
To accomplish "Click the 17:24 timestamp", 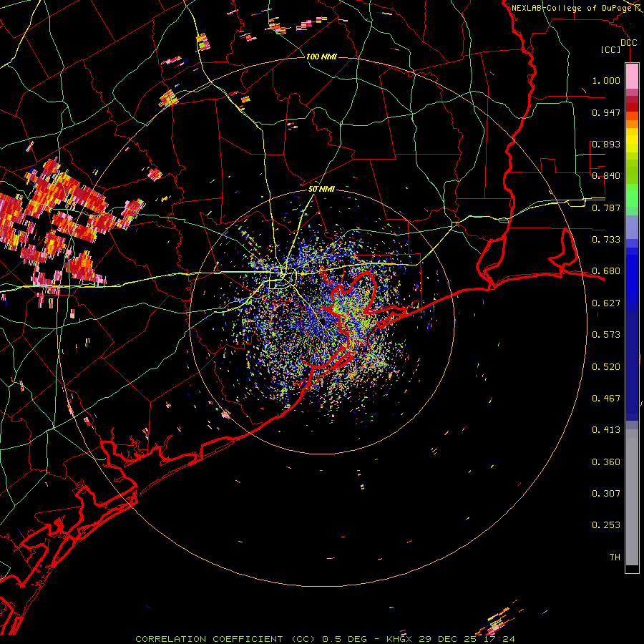I will tap(498, 639).
